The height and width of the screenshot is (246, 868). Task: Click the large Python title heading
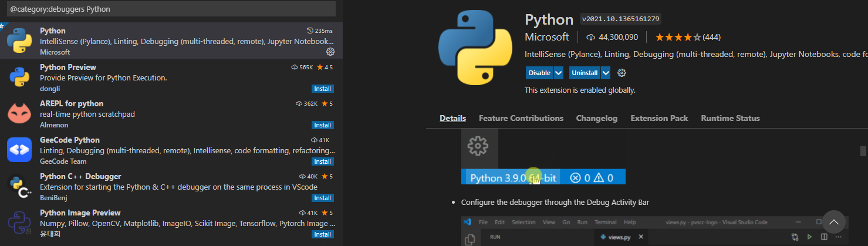549,19
